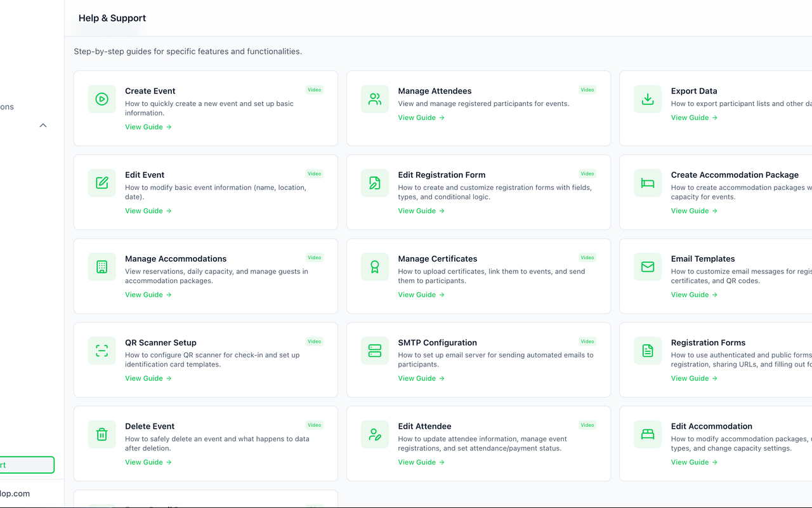Open the View Guide for SMTP Configuration
Screen dimensions: 812x508
click(x=421, y=378)
